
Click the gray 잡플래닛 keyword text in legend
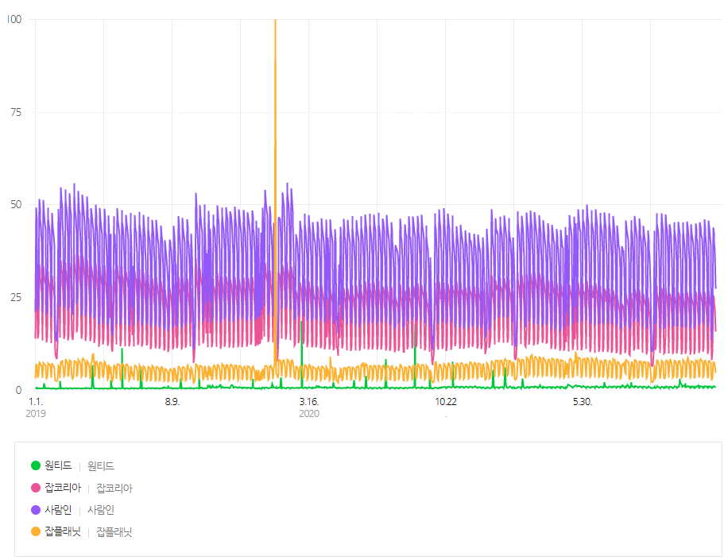114,532
